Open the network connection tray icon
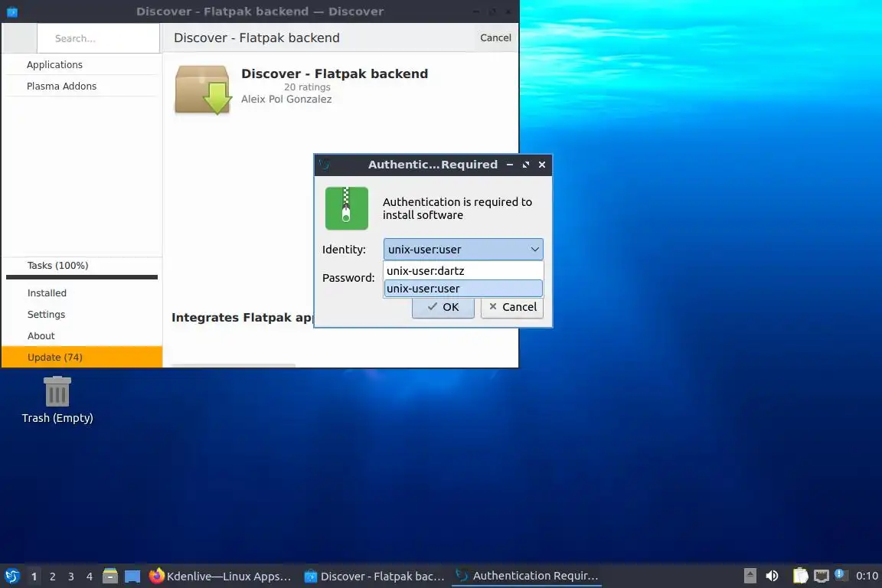 click(x=822, y=576)
